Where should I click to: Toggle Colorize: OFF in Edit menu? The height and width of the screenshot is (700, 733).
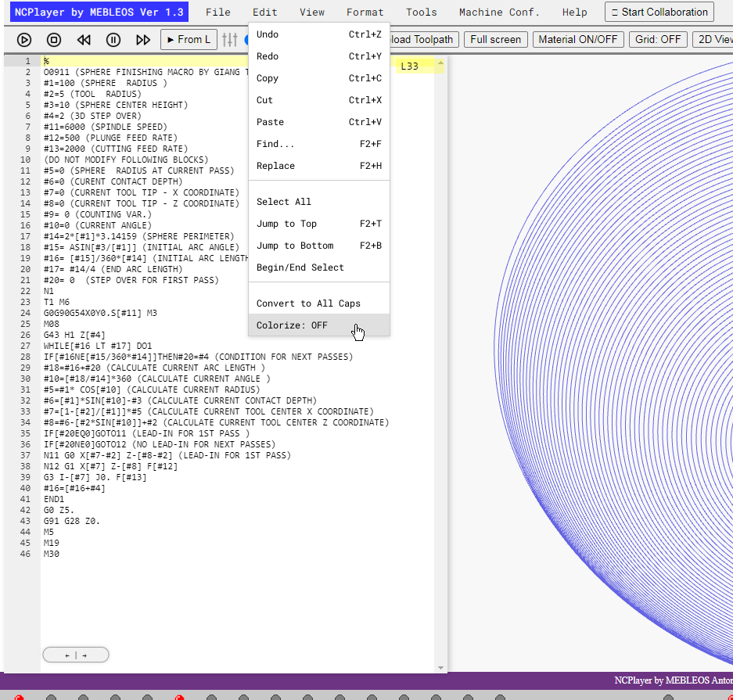pyautogui.click(x=319, y=325)
